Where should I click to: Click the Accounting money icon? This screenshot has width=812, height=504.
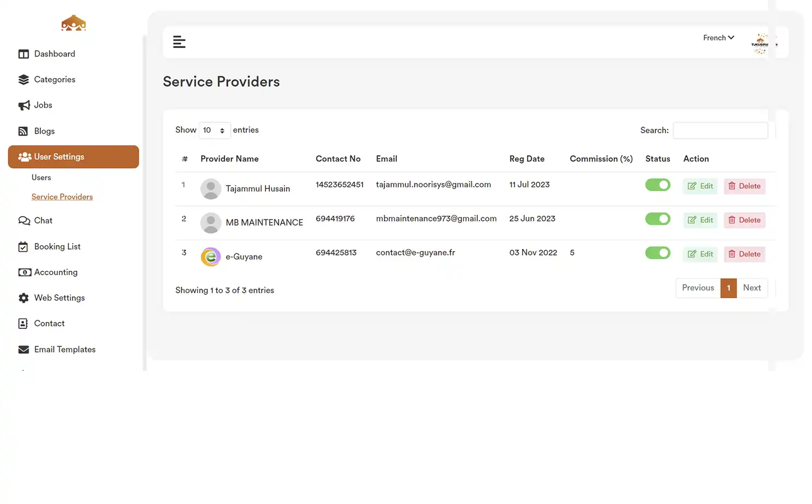(24, 272)
